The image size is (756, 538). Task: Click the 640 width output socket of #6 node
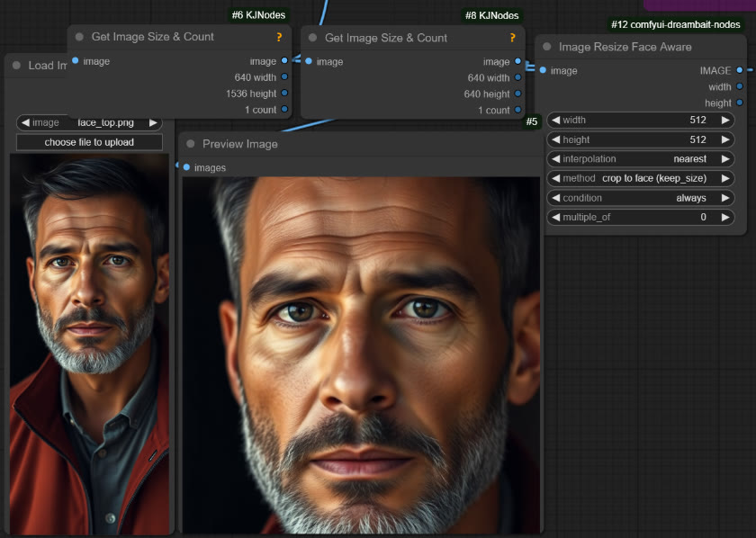point(284,76)
